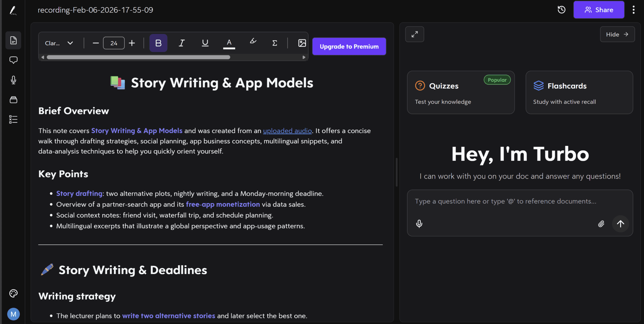Open version history from the top bar
644x324 pixels.
coord(561,9)
